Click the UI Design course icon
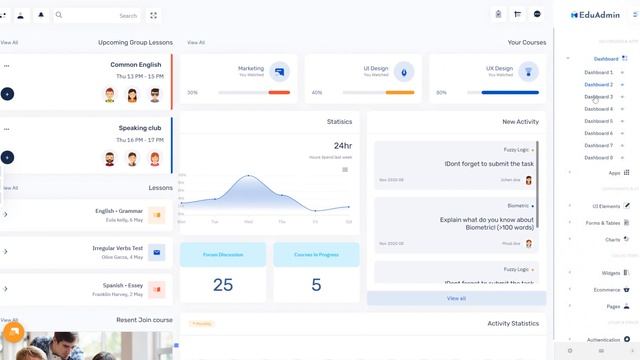The image size is (640, 360). pyautogui.click(x=404, y=72)
